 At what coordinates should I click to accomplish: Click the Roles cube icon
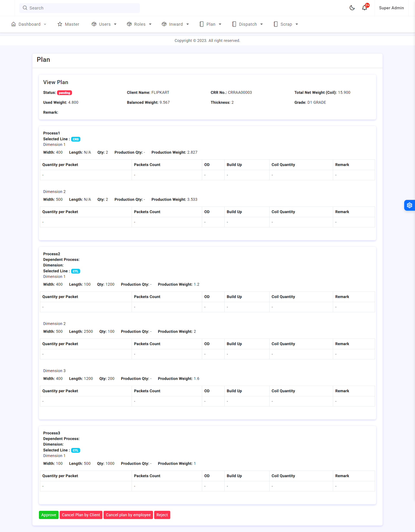pos(129,24)
